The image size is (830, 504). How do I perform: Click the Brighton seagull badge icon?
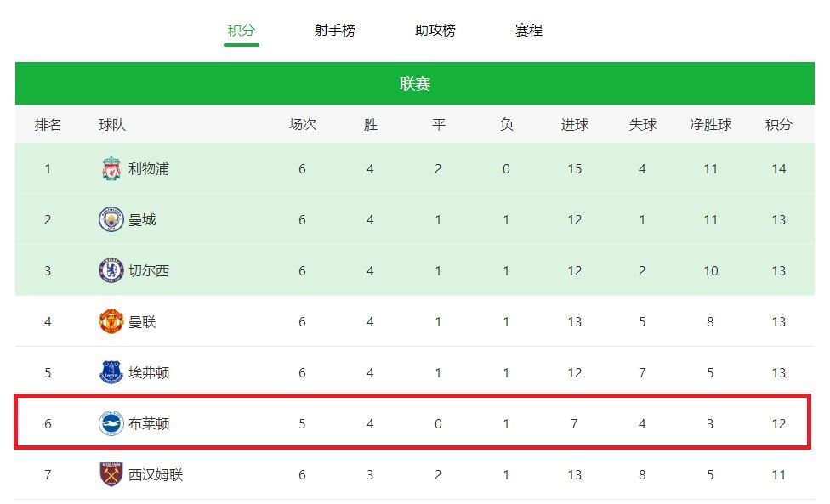(x=111, y=423)
